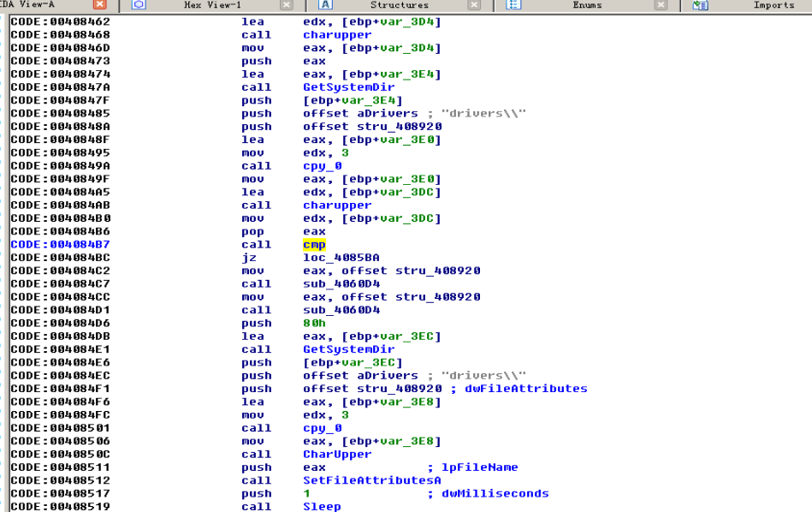Click the Sleep function call
Viewport: 812px width, 512px height.
[322, 506]
